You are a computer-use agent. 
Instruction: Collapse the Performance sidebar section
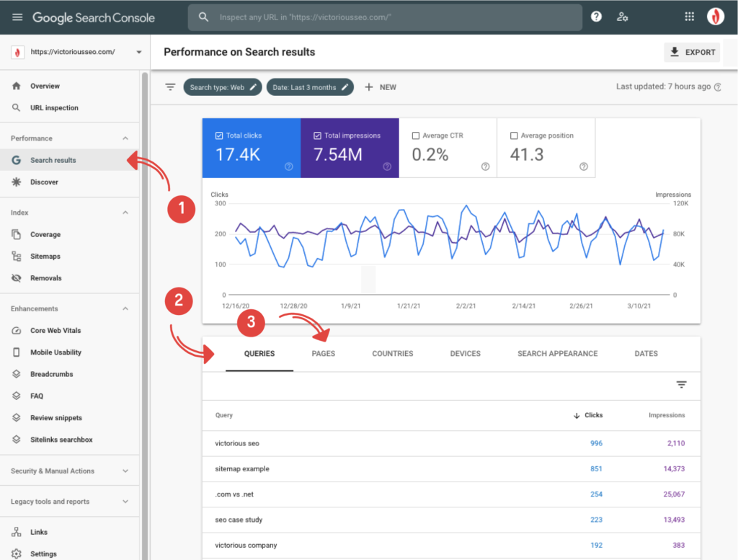(x=125, y=138)
